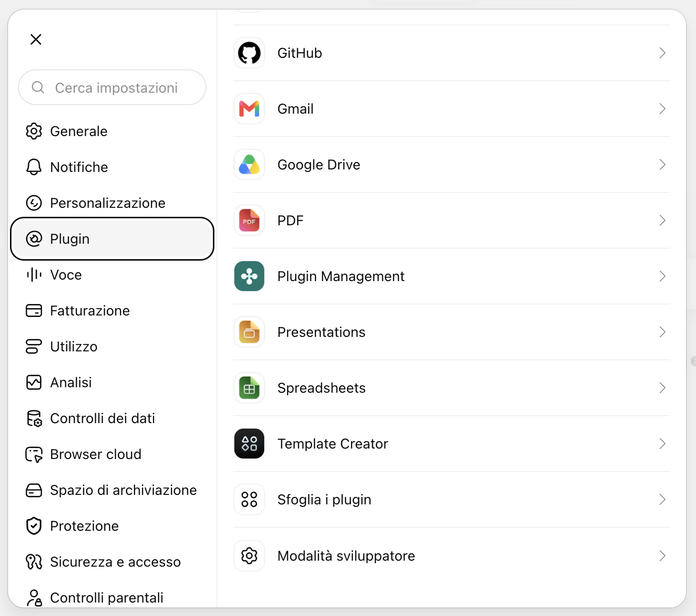696x616 pixels.
Task: Click the Generale gear icon
Action: pos(34,131)
